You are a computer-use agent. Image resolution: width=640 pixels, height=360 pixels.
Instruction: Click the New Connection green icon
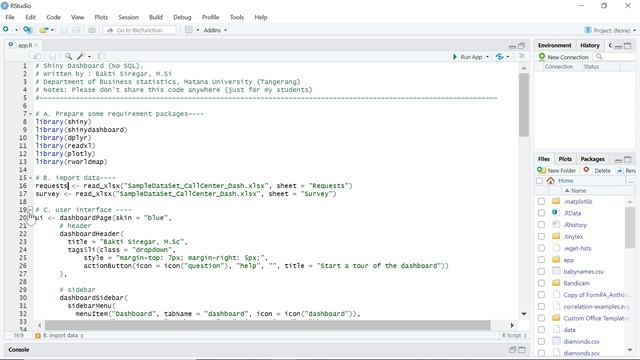click(x=542, y=56)
